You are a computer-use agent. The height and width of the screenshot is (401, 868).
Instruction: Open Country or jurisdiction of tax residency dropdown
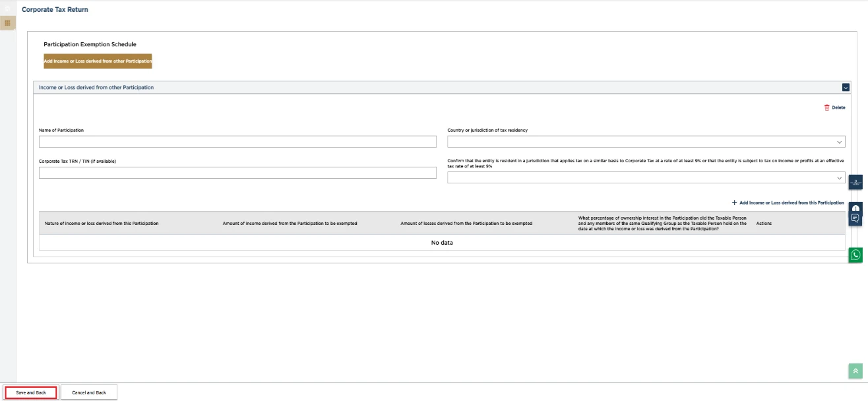tap(646, 142)
